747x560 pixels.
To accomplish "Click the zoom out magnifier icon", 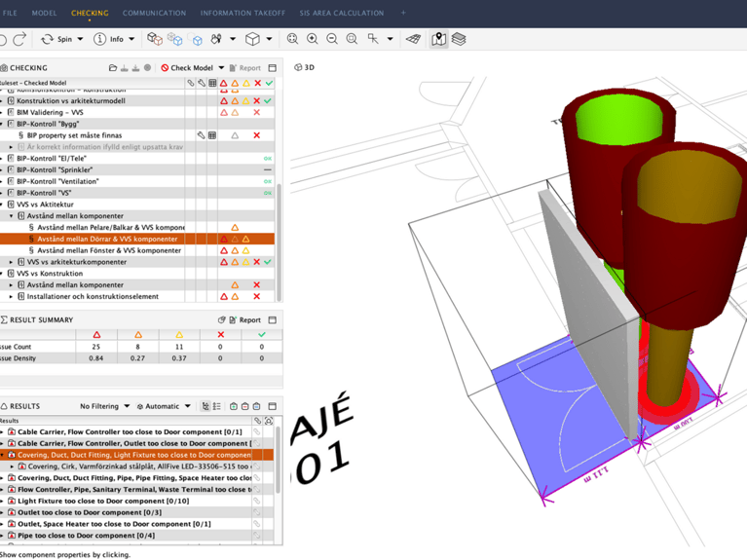I will 332,39.
